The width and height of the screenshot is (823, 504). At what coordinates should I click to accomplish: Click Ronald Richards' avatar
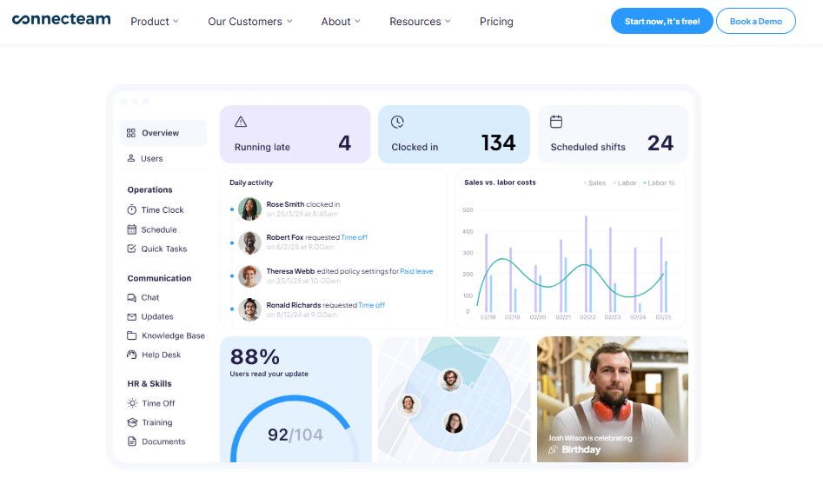pos(249,309)
